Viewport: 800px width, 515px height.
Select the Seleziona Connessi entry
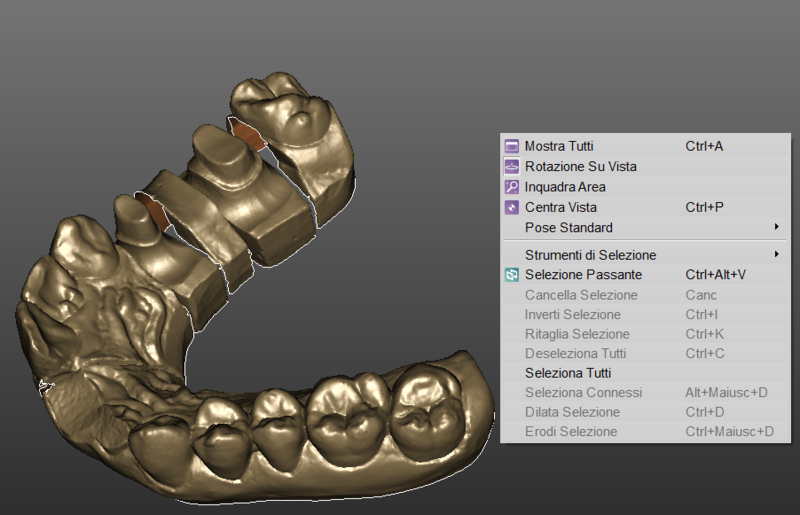click(583, 392)
